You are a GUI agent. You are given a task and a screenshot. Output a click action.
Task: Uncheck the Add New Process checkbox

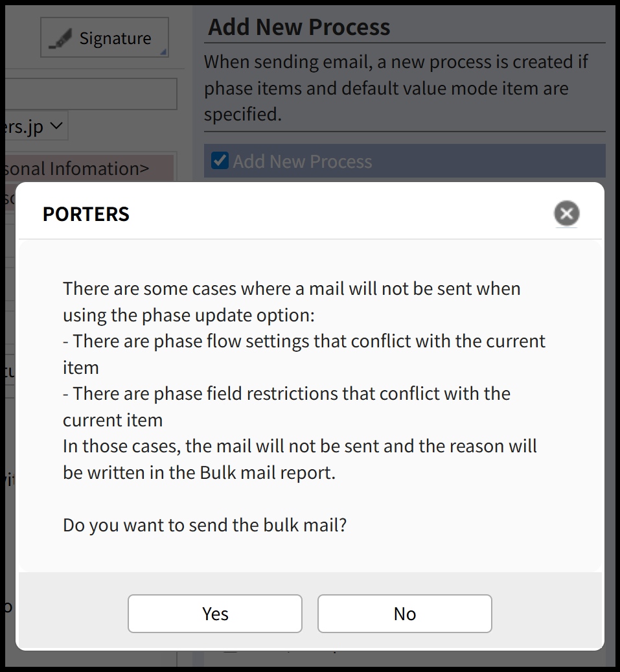220,161
